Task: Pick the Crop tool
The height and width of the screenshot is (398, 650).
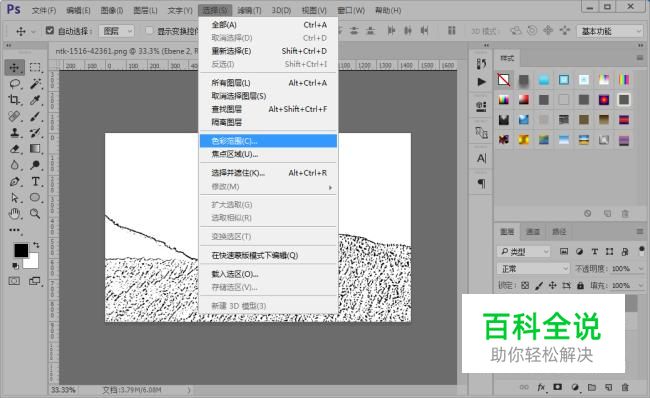Action: [15, 100]
